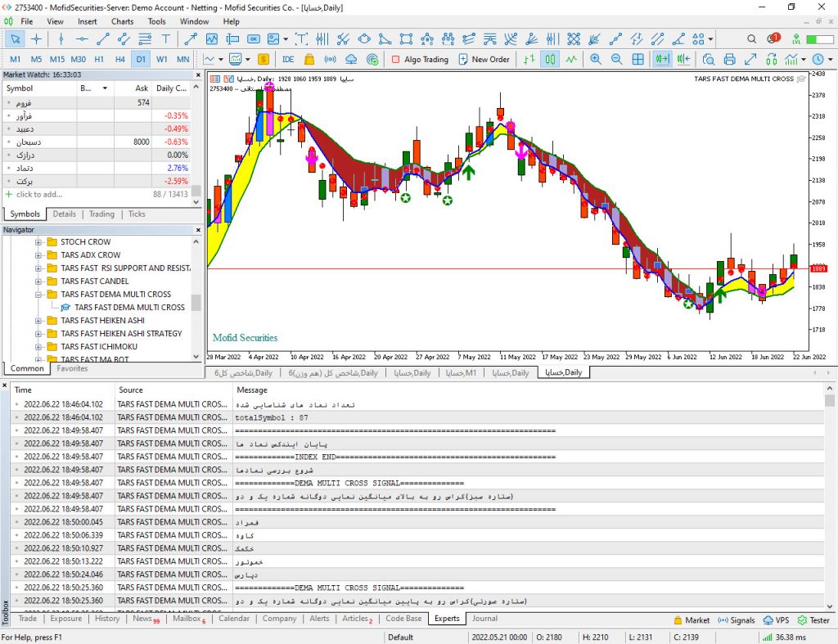Open the Tools menu

(156, 21)
